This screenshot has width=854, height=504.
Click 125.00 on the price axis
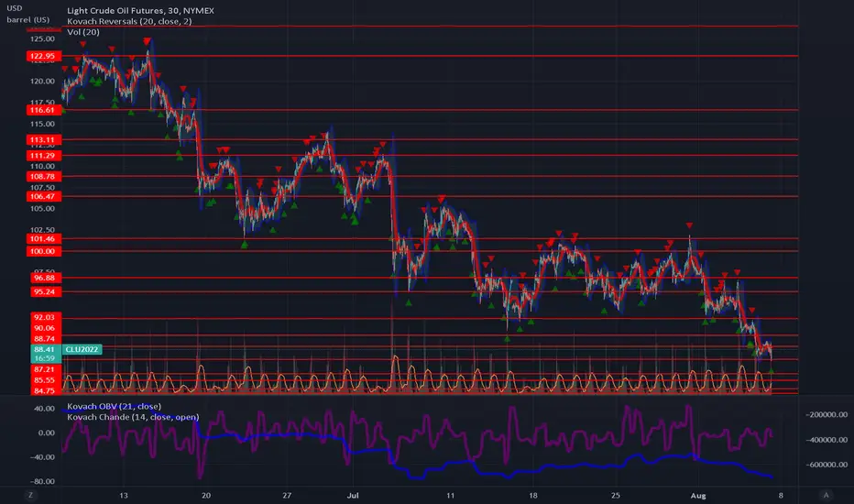(x=42, y=38)
